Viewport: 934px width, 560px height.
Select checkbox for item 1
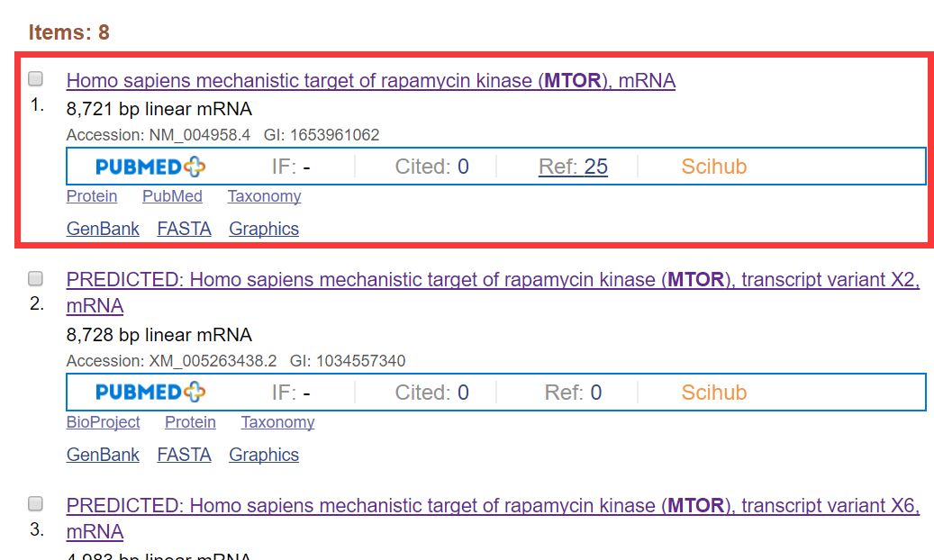pyautogui.click(x=35, y=78)
